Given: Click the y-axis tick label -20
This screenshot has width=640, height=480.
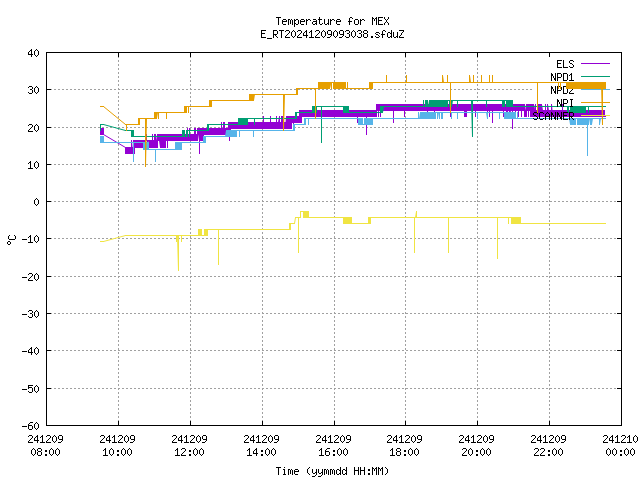Looking at the screenshot, I should pos(31,277).
